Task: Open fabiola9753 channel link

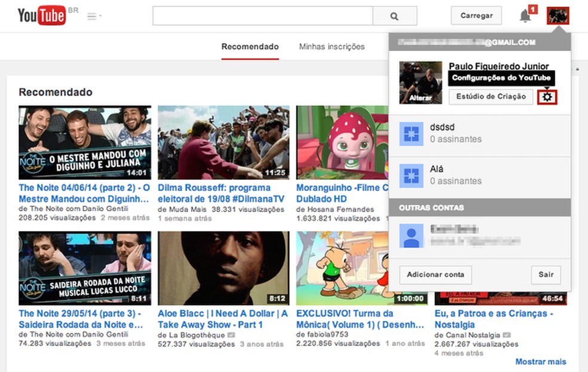Action: pos(327,334)
